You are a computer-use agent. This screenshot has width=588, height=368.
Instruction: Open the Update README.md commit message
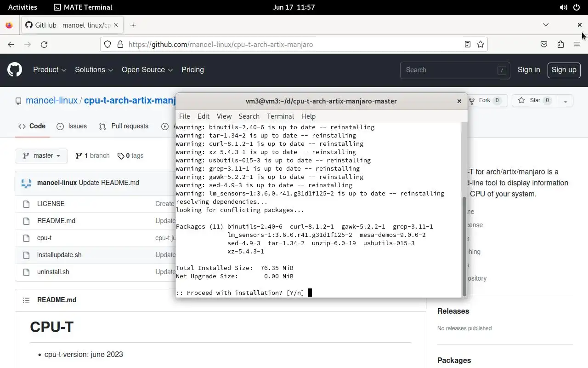(x=109, y=183)
